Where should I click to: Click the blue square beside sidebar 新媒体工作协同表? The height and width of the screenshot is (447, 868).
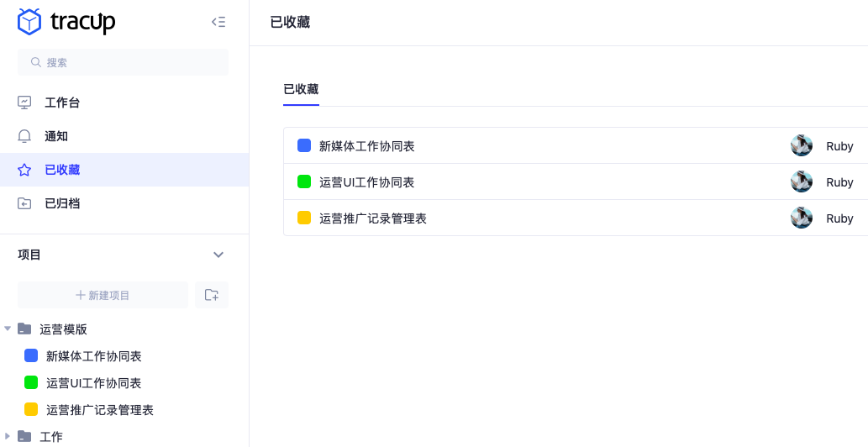[x=31, y=355]
